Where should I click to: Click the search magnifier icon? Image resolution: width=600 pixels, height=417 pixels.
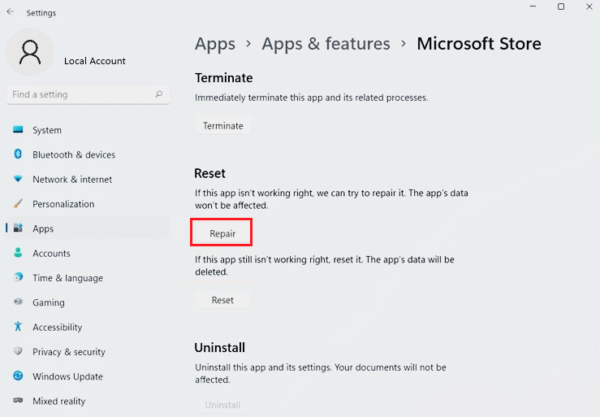click(x=159, y=95)
